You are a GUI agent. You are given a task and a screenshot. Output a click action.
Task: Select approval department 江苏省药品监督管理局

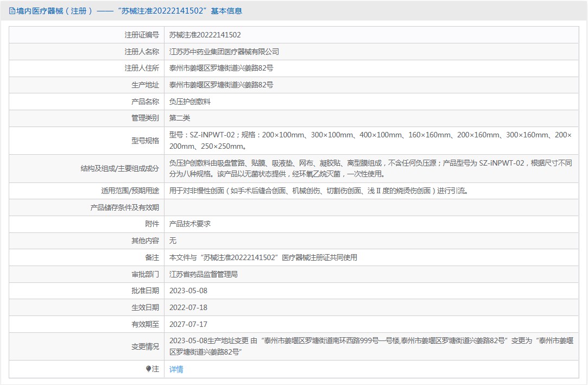204,274
